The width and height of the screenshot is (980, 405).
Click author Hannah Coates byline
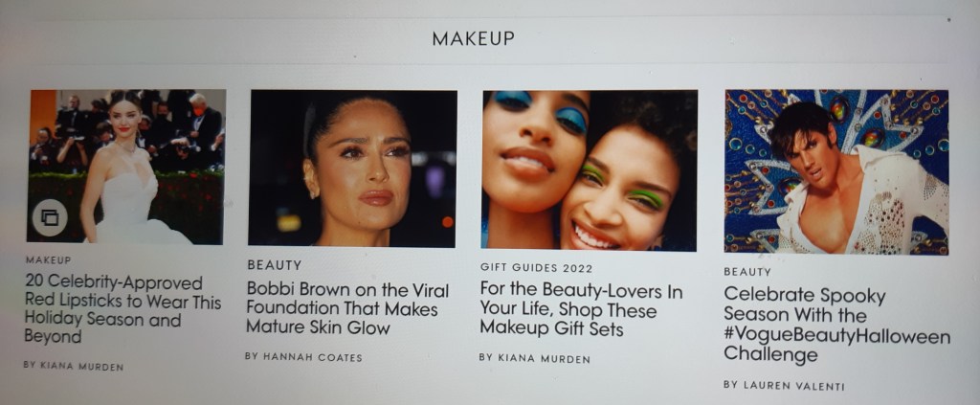pos(303,357)
